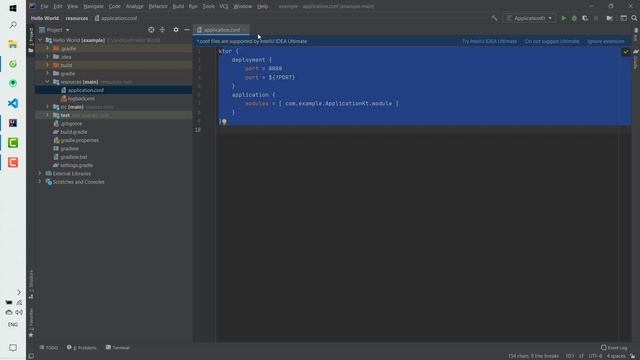Open the Problems tool window
The width and height of the screenshot is (640, 360).
point(82,348)
